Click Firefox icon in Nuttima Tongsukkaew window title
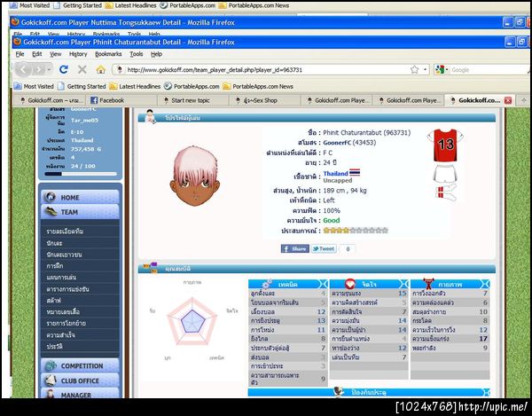This screenshot has width=532, height=416. click(x=15, y=22)
